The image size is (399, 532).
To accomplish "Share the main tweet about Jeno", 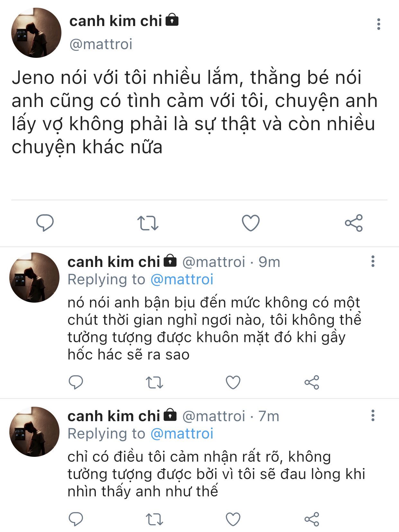I will [x=354, y=223].
